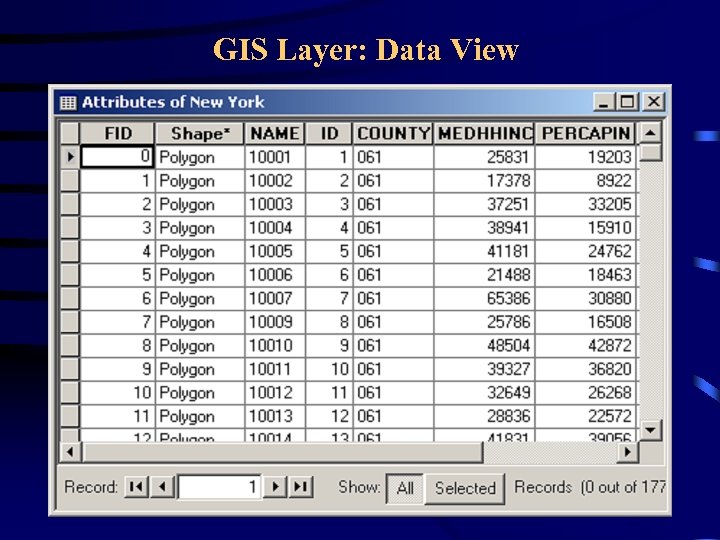Click MEDHHINC value 48504

click(484, 346)
